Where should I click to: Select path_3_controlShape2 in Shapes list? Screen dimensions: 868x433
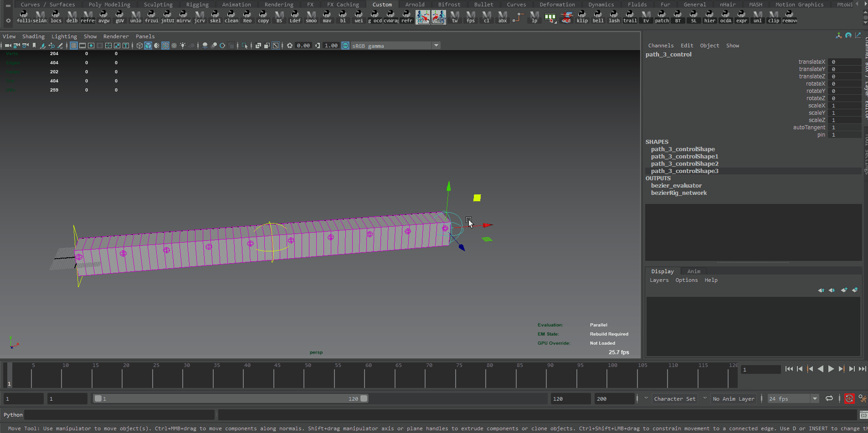[684, 164]
